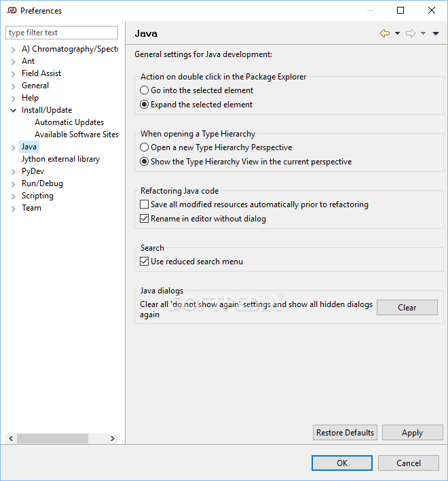Maximize the Preferences window

point(400,10)
